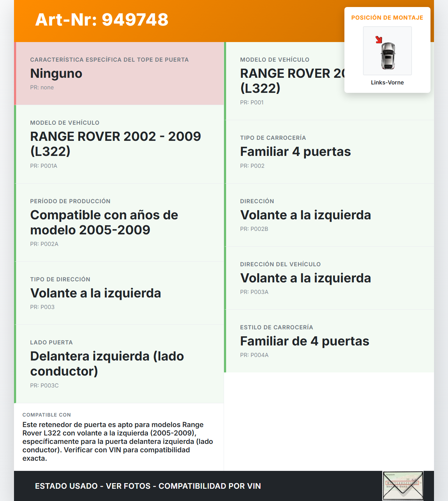Select the "Familiar 4 puertas" value
The width and height of the screenshot is (448, 501).
tap(295, 151)
